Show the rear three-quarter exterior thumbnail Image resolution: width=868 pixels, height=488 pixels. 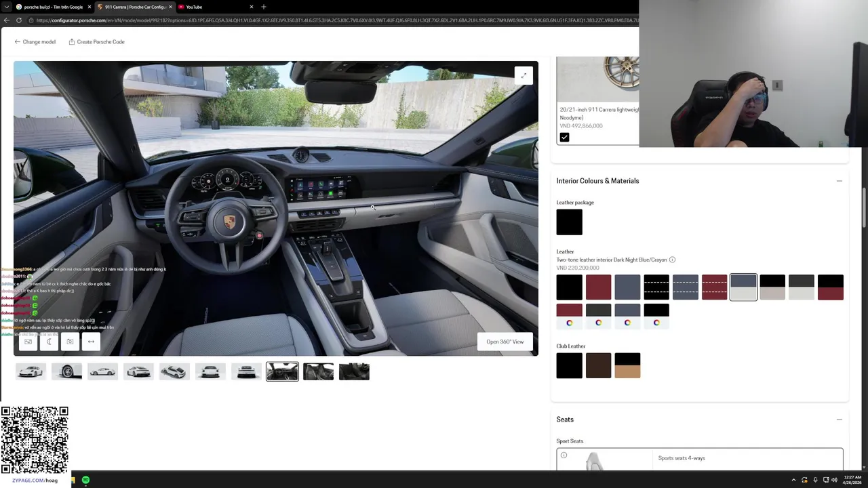point(138,371)
